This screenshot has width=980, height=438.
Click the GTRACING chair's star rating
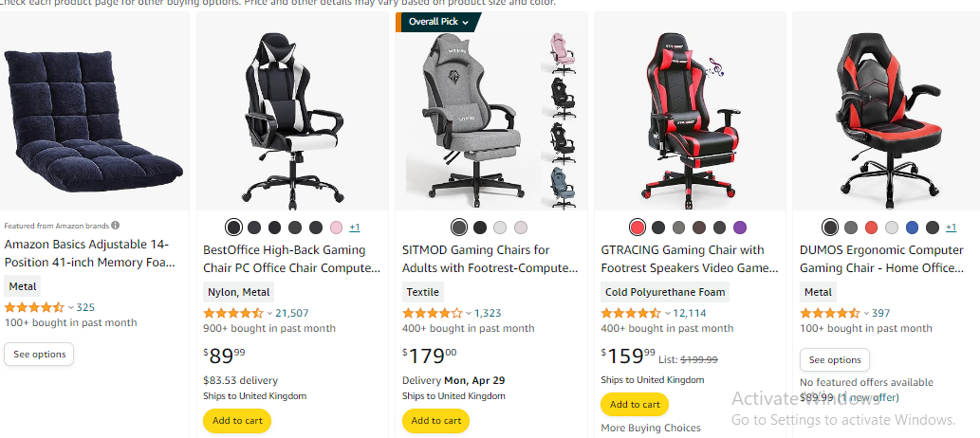click(631, 313)
